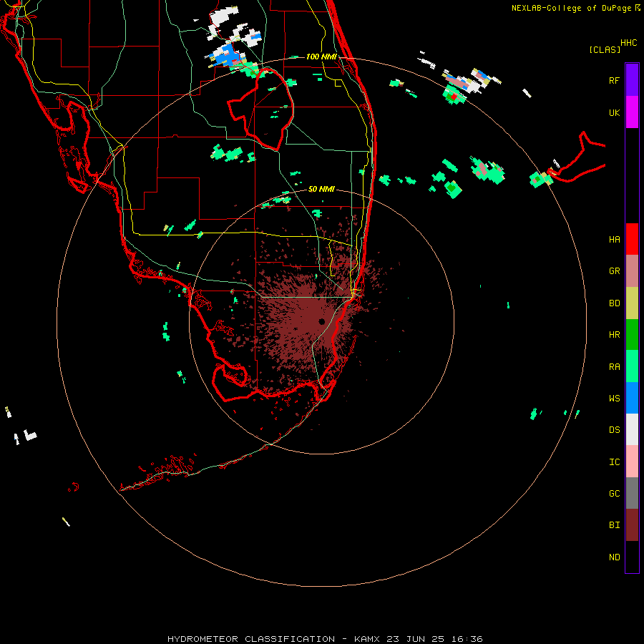
Task: Click the BI legend label
Action: [x=614, y=525]
